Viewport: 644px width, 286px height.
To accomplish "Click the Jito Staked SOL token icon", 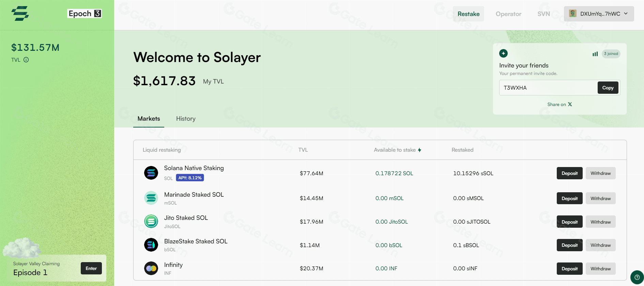I will pyautogui.click(x=151, y=222).
